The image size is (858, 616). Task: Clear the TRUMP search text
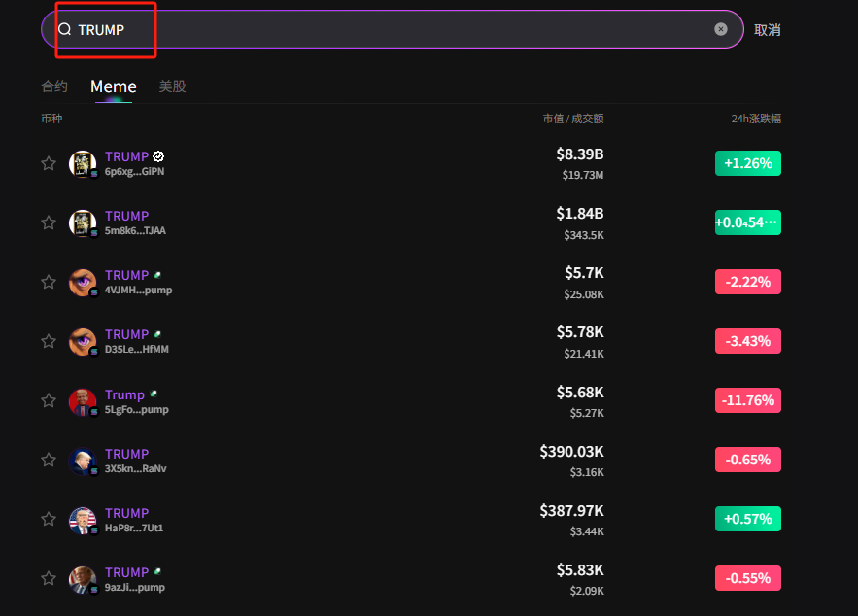[x=721, y=29]
